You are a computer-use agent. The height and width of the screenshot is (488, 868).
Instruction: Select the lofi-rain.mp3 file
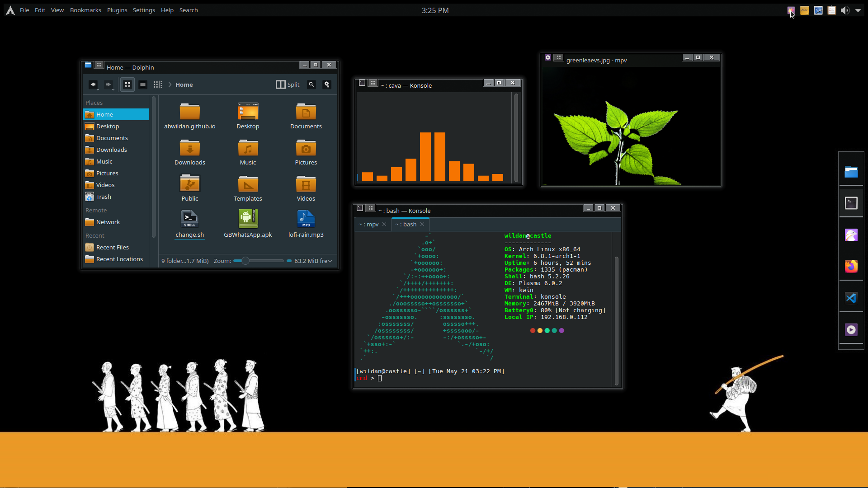pyautogui.click(x=306, y=225)
